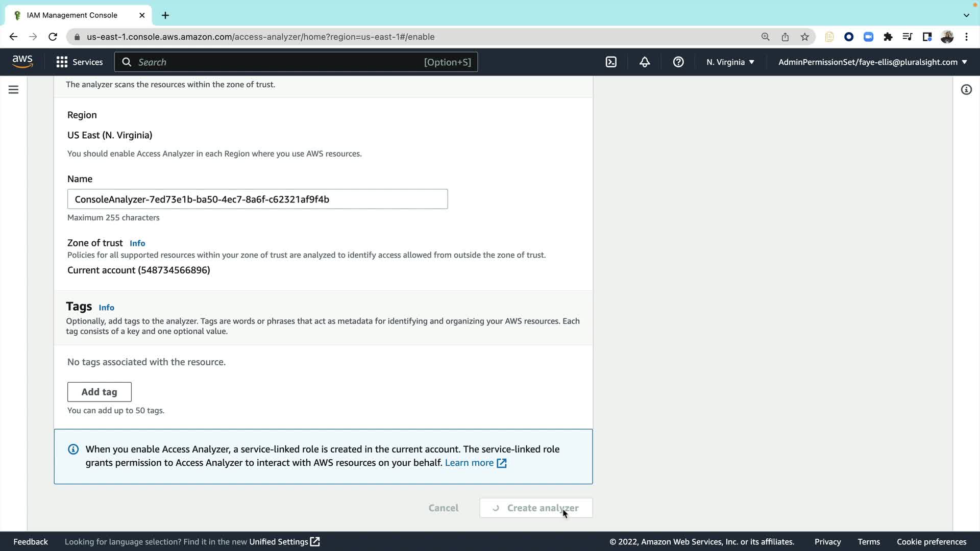Open AWS CloudShell terminal icon
This screenshot has width=980, height=551.
611,62
